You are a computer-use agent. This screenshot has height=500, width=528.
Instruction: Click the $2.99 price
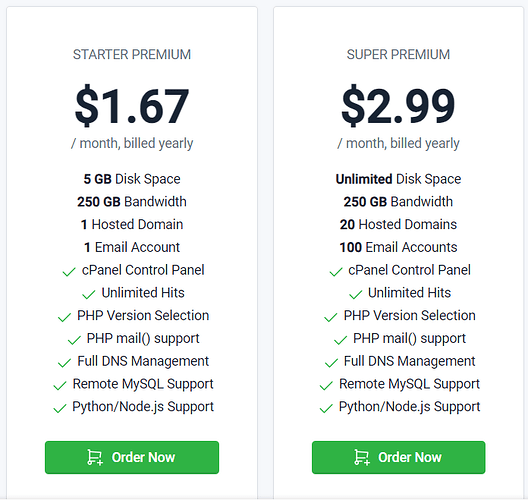[x=398, y=106]
